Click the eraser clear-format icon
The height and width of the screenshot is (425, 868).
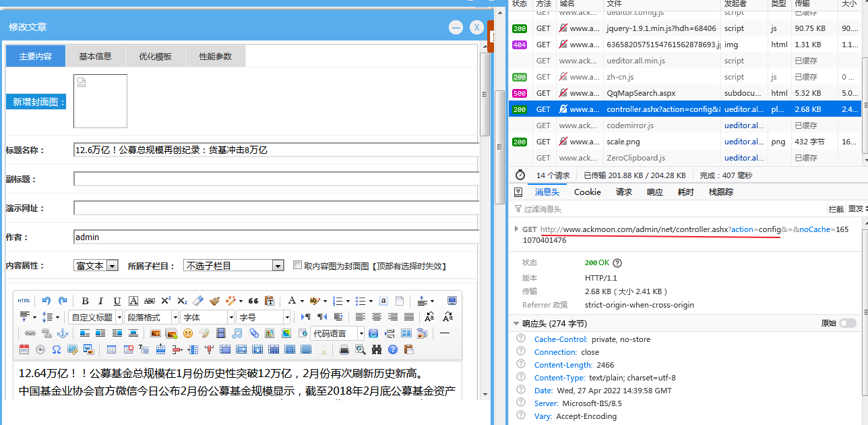[x=198, y=301]
